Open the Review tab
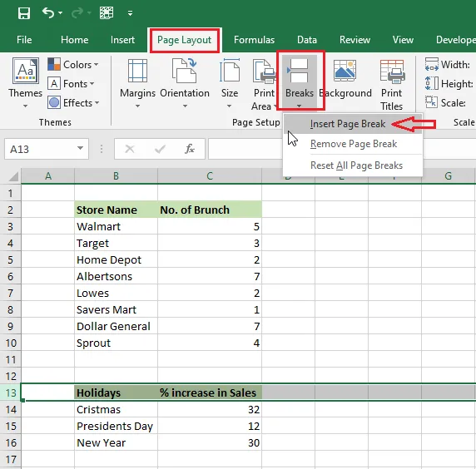The height and width of the screenshot is (469, 476). tap(355, 40)
